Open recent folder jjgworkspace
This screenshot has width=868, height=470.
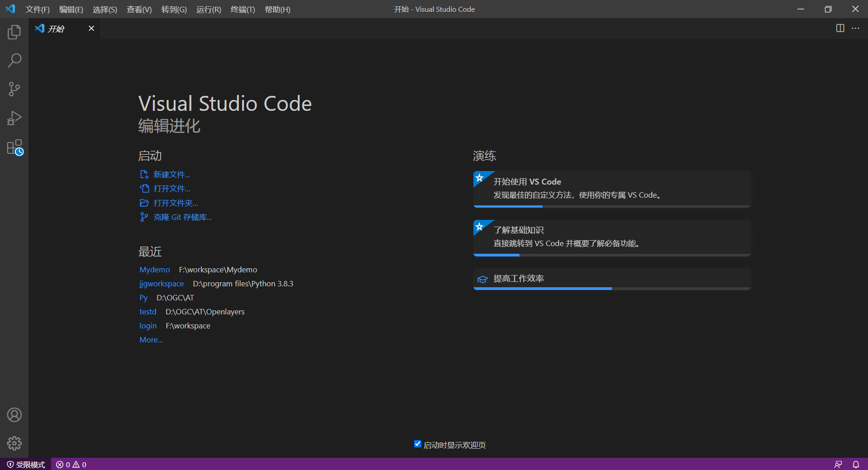[x=162, y=284]
